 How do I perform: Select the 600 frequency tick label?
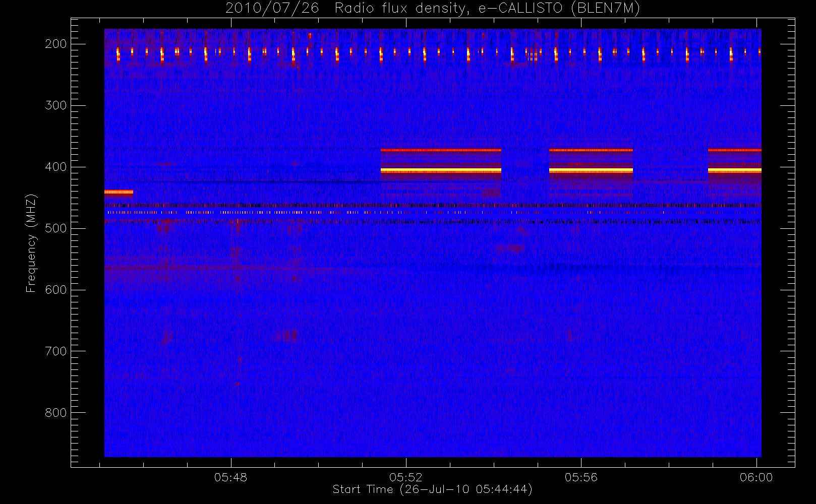click(55, 290)
